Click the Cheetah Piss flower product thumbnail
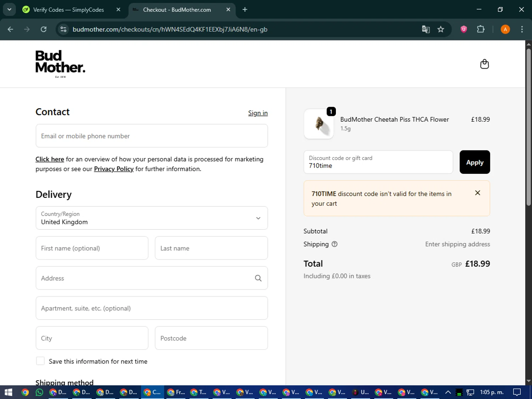The width and height of the screenshot is (532, 399). click(x=319, y=124)
